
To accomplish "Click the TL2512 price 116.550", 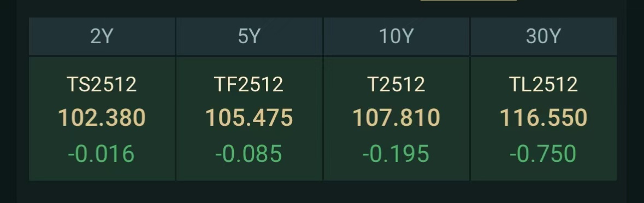I will tap(543, 118).
